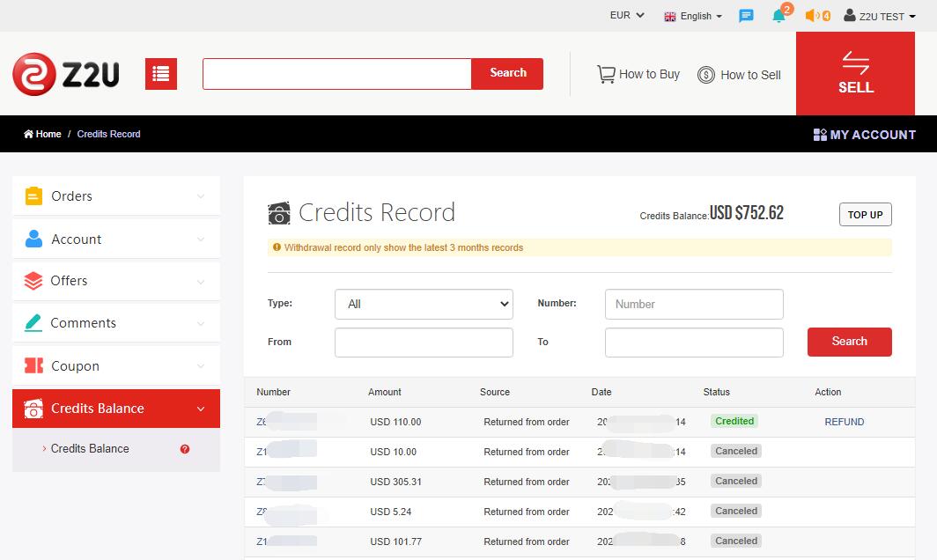Click the red SELL button

(x=855, y=74)
